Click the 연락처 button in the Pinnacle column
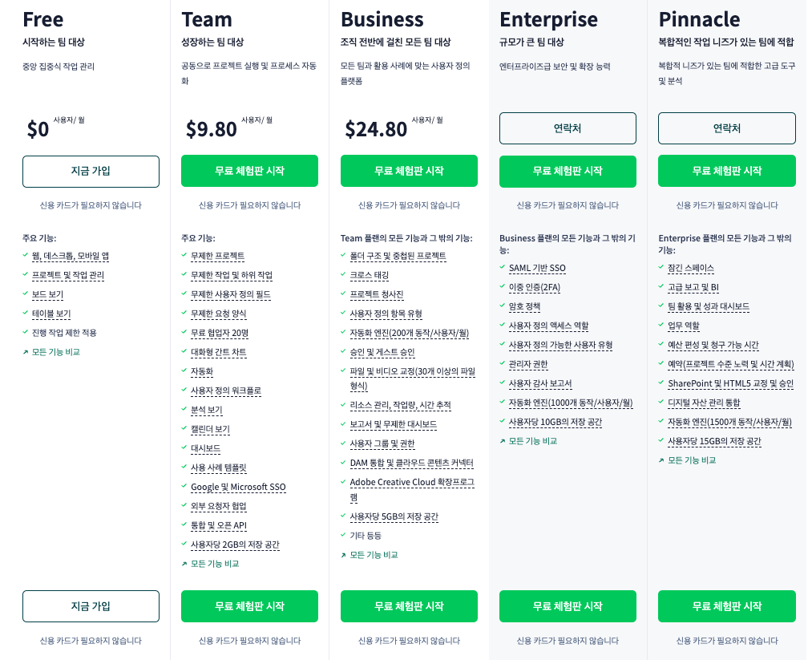The width and height of the screenshot is (812, 660). pyautogui.click(x=726, y=128)
